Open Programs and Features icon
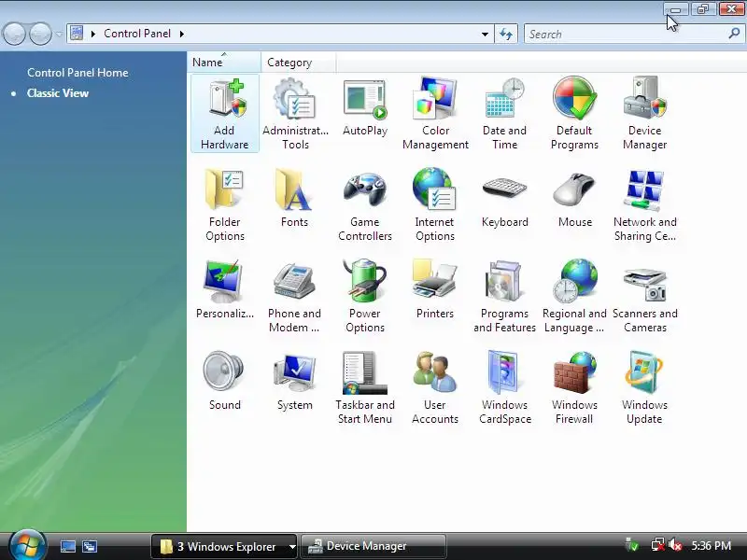 (x=504, y=297)
